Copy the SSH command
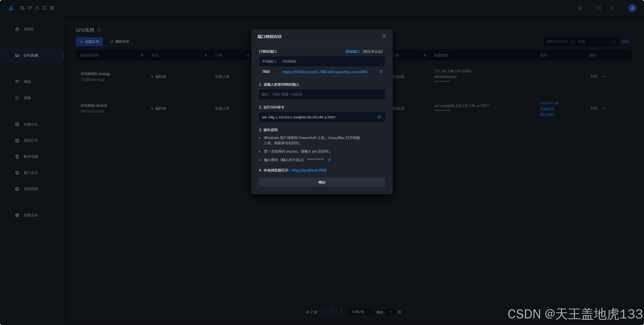 point(379,117)
